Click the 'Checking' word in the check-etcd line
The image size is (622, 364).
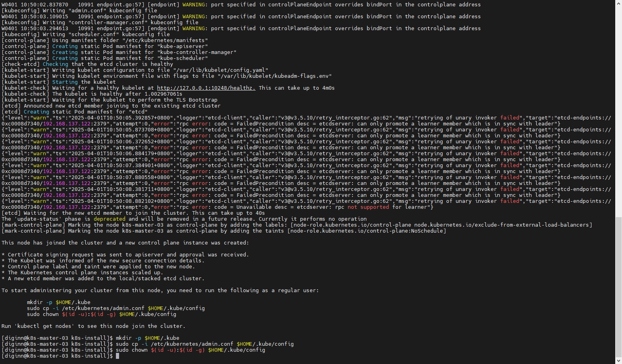pos(55,64)
